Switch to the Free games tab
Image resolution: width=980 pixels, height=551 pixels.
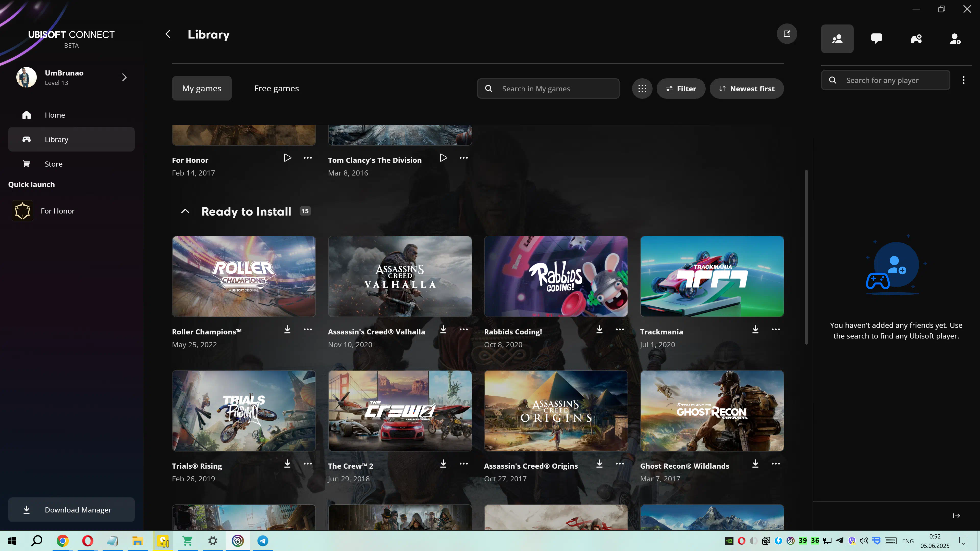277,88
